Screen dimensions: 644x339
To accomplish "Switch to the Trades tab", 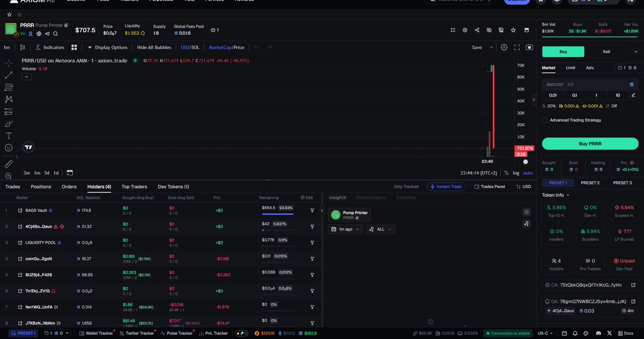I will click(13, 186).
